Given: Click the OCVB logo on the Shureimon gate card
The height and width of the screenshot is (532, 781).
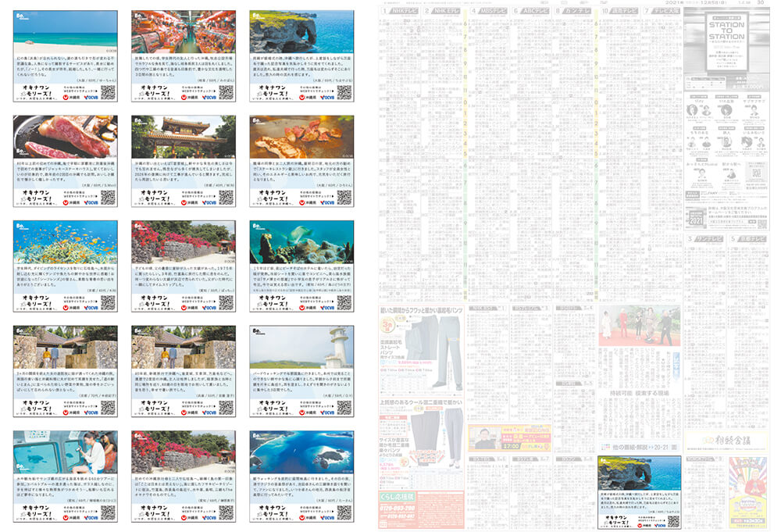Looking at the screenshot, I should (x=209, y=202).
